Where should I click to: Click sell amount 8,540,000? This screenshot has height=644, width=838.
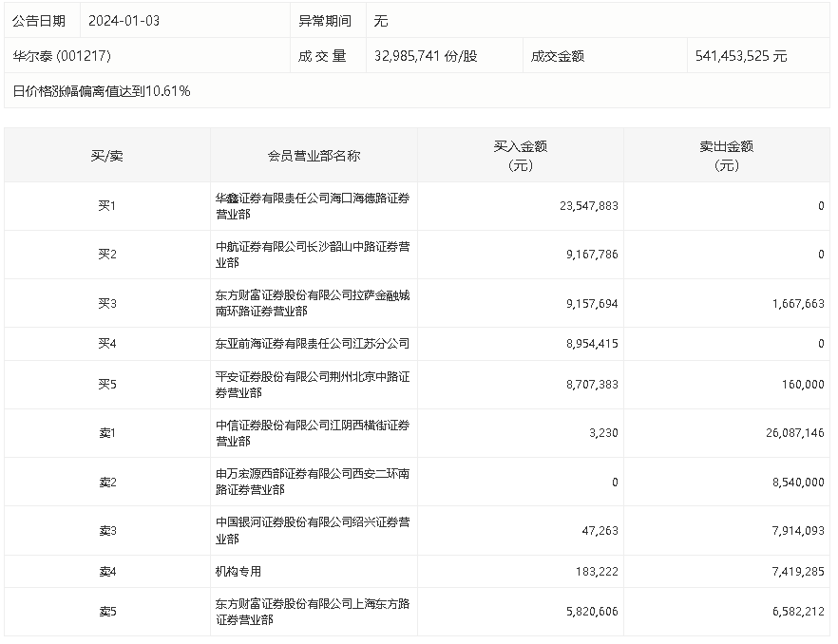[x=798, y=483]
